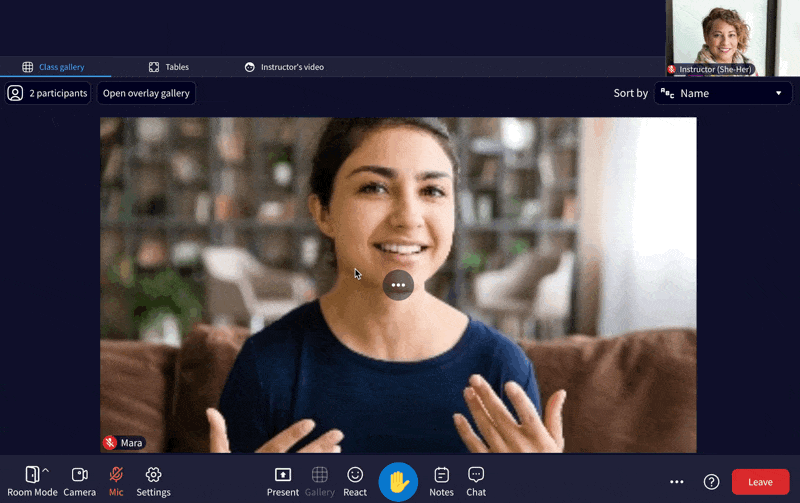This screenshot has height=503, width=800.
Task: Toggle the raise hand button
Action: point(398,481)
